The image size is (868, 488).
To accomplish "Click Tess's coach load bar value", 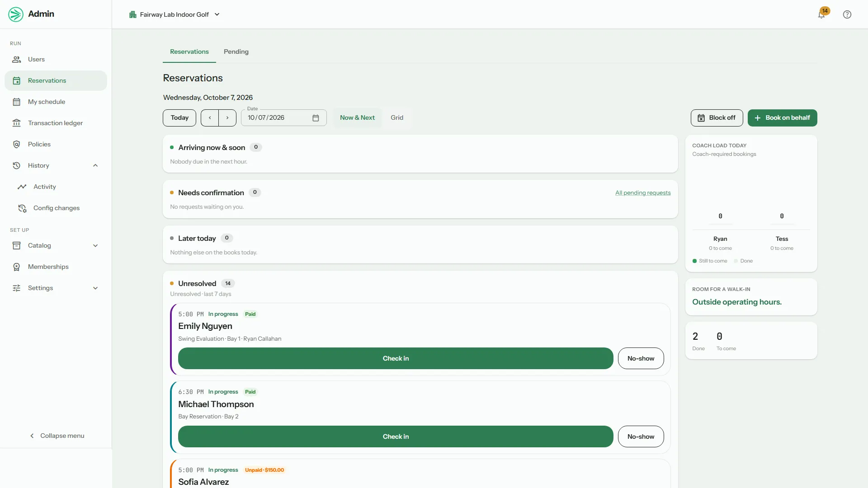I will point(782,216).
